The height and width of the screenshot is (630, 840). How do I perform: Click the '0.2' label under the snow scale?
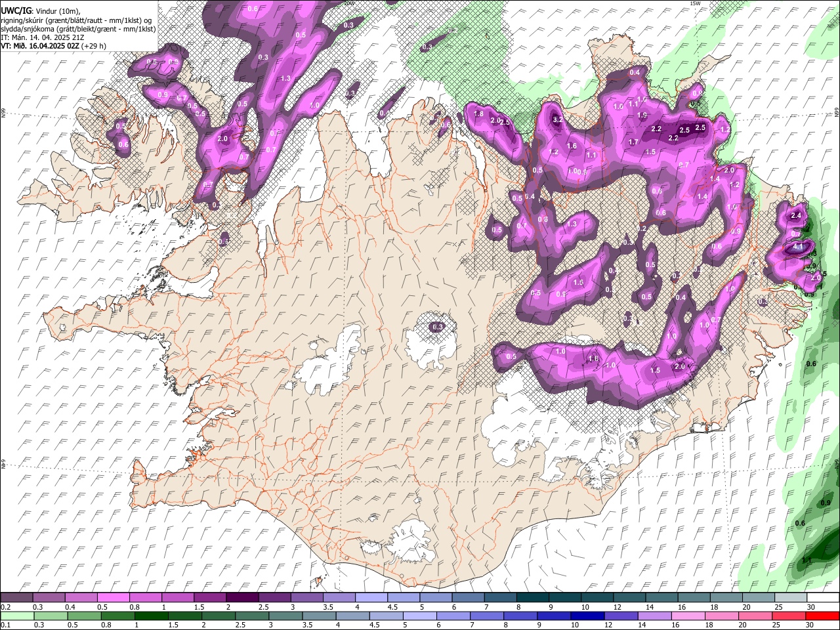(x=5, y=607)
